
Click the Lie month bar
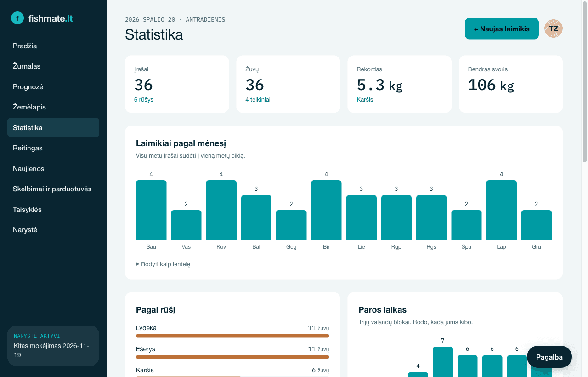tap(362, 217)
